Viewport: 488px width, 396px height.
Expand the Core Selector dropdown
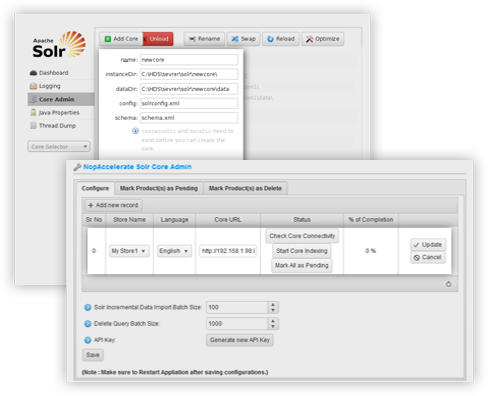click(x=59, y=146)
